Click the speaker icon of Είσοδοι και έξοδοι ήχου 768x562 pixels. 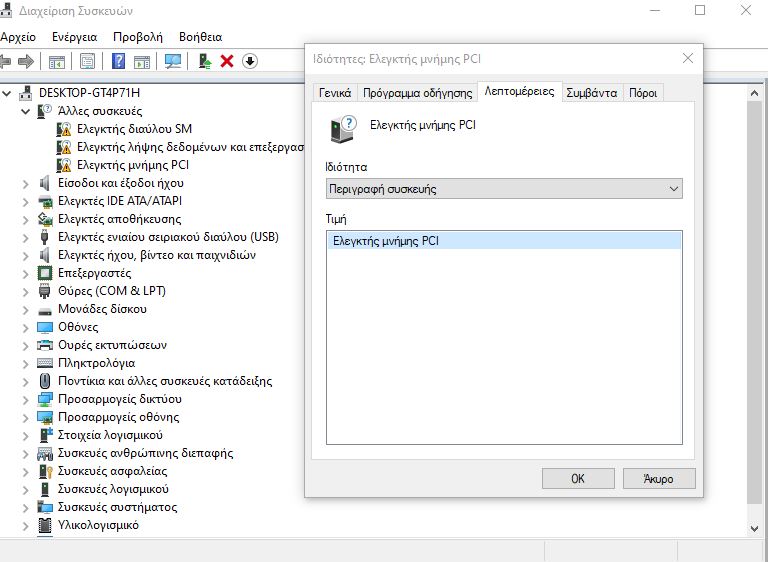[x=45, y=183]
